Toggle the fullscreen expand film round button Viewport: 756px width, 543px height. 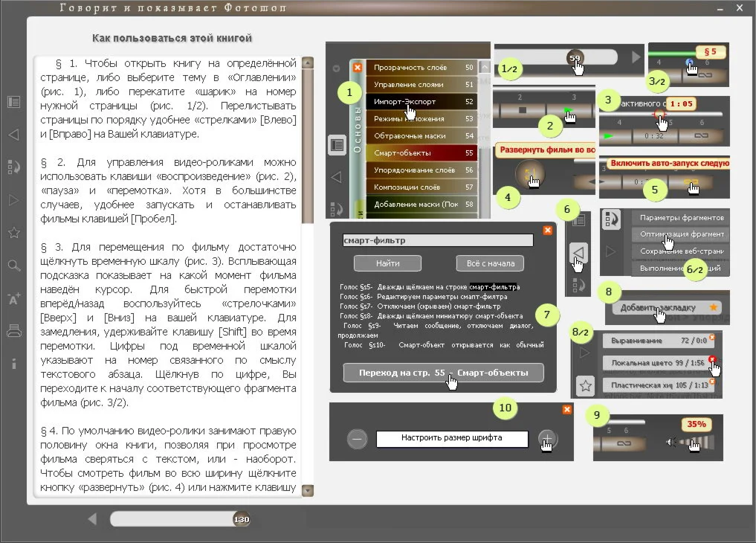529,173
